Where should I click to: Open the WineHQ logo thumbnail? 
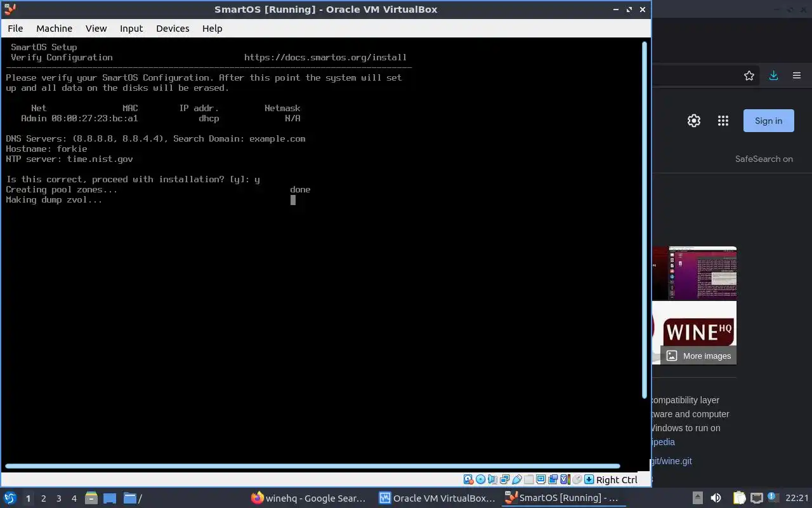pos(695,332)
